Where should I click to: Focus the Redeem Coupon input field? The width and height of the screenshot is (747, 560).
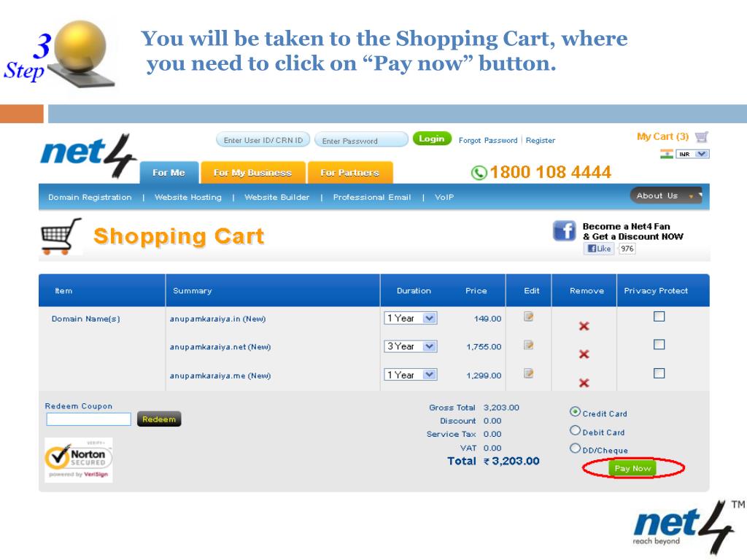point(88,419)
